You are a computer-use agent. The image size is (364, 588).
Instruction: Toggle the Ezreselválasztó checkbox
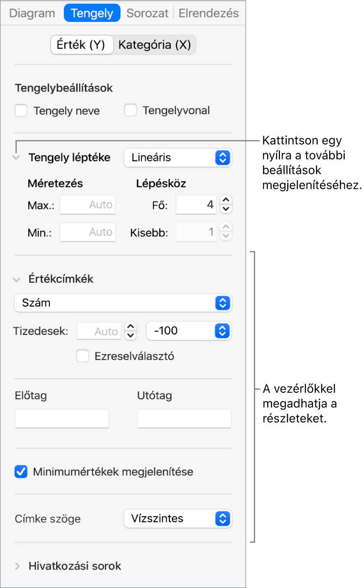click(83, 356)
